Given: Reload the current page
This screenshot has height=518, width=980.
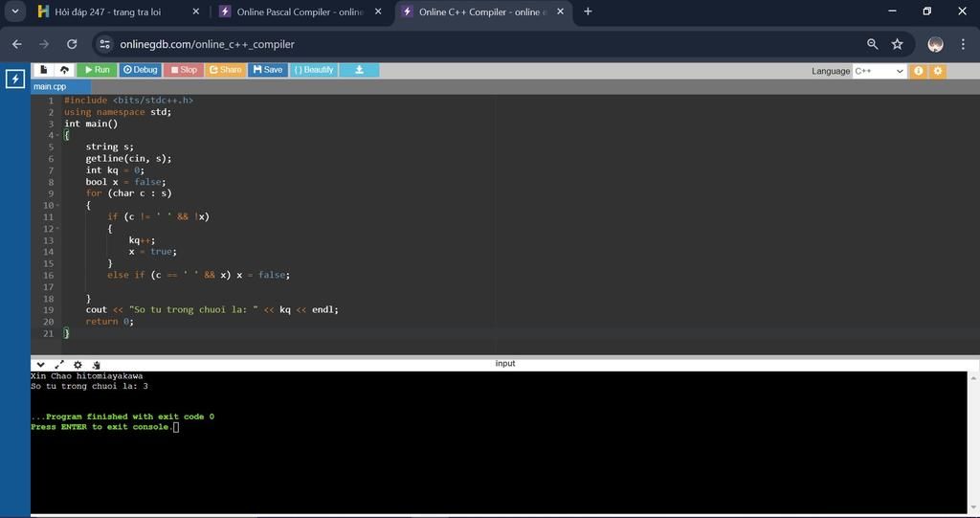Looking at the screenshot, I should point(72,44).
